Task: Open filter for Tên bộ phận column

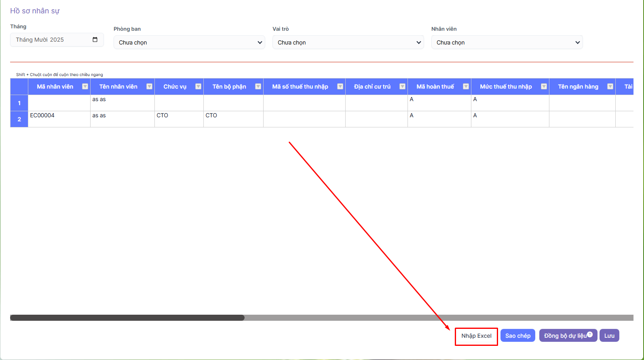Action: coord(258,87)
